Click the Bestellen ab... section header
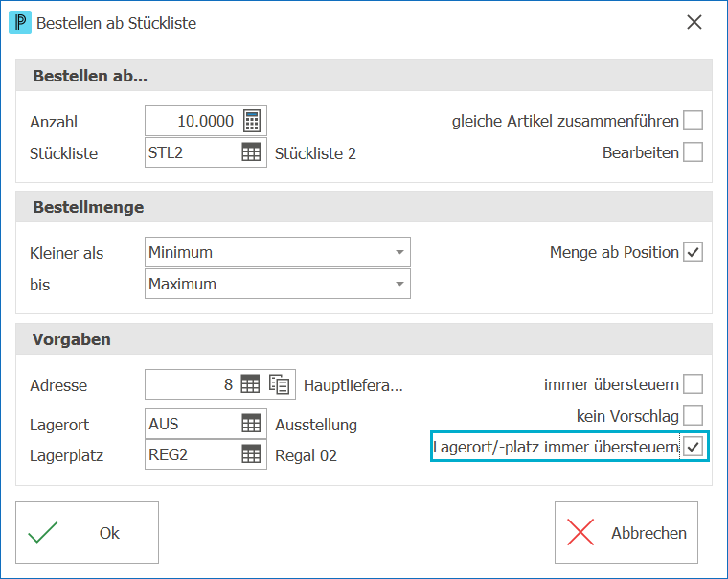The image size is (728, 579). (x=364, y=76)
